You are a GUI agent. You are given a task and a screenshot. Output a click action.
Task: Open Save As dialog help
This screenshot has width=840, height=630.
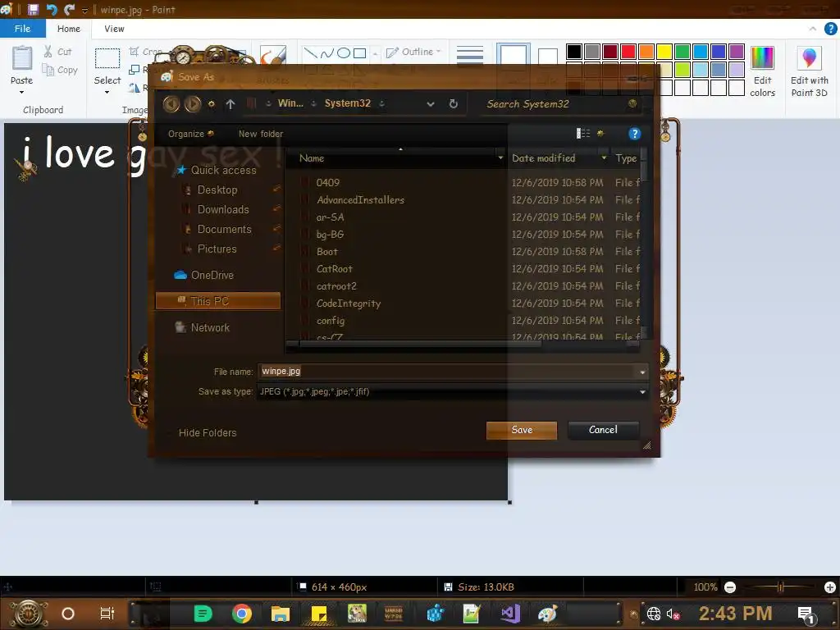pos(634,134)
